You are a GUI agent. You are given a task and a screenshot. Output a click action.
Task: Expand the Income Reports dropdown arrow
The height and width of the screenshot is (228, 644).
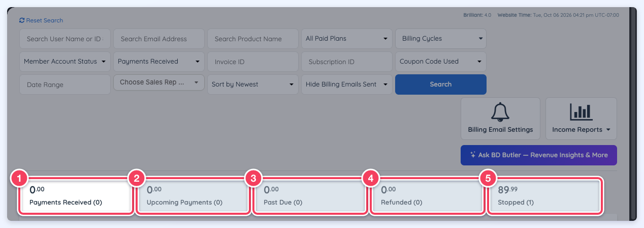click(x=608, y=130)
